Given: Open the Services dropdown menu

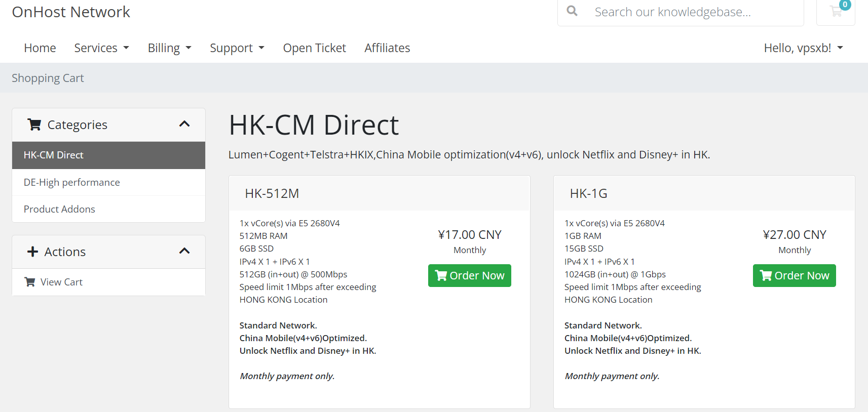Looking at the screenshot, I should 101,48.
